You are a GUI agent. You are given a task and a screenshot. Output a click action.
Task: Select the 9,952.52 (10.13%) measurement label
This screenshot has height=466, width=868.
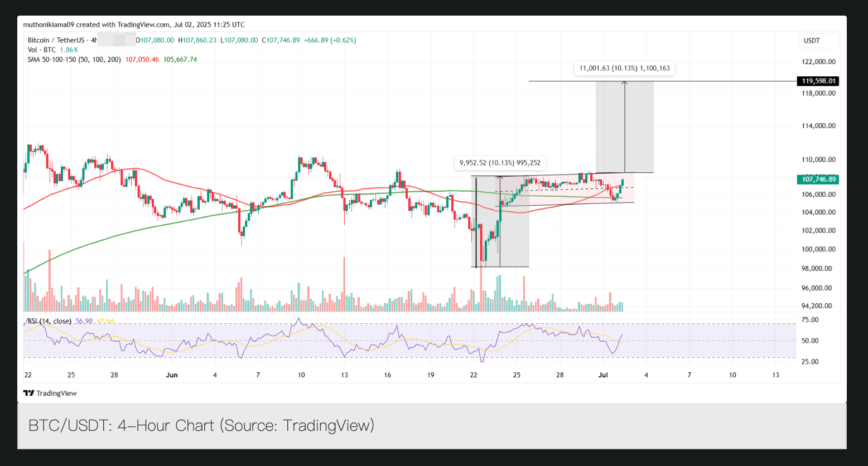tap(500, 163)
